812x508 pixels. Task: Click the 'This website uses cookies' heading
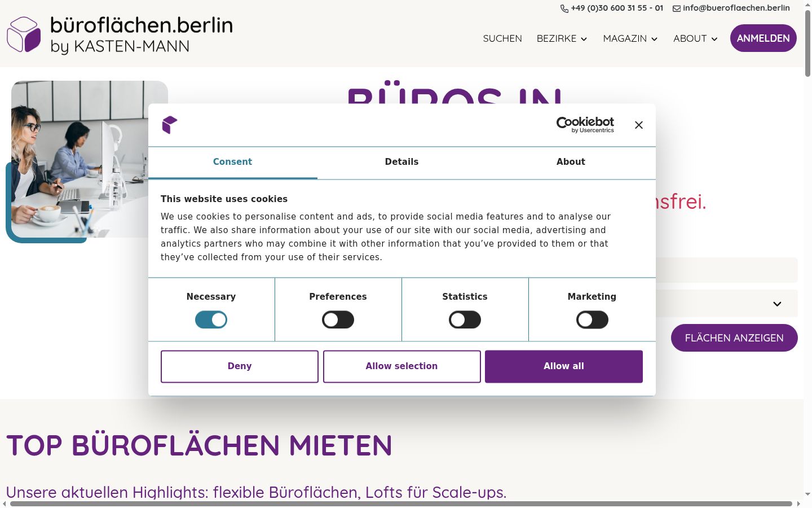(x=224, y=199)
